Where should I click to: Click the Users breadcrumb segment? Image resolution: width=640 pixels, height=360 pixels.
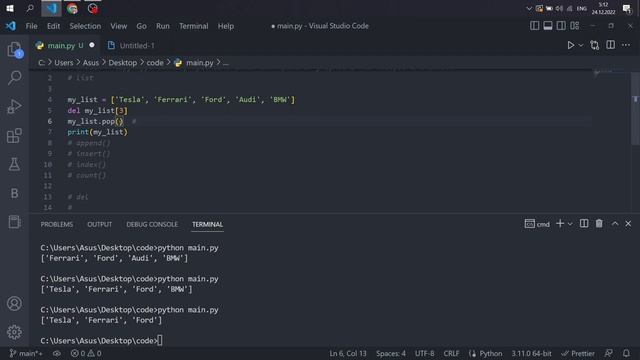click(64, 63)
